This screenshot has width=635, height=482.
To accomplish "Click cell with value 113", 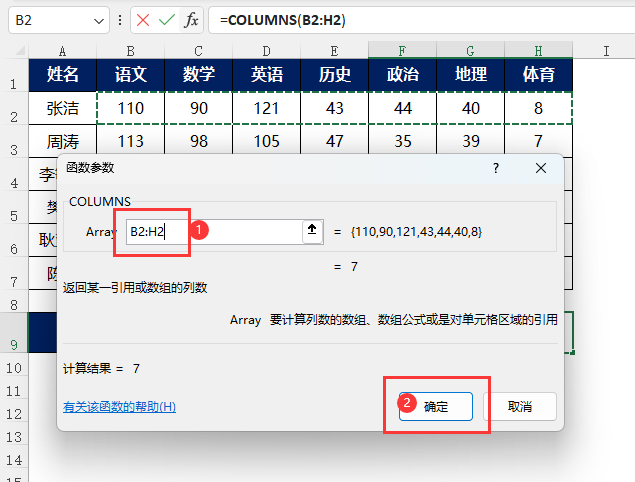I will coord(130,140).
